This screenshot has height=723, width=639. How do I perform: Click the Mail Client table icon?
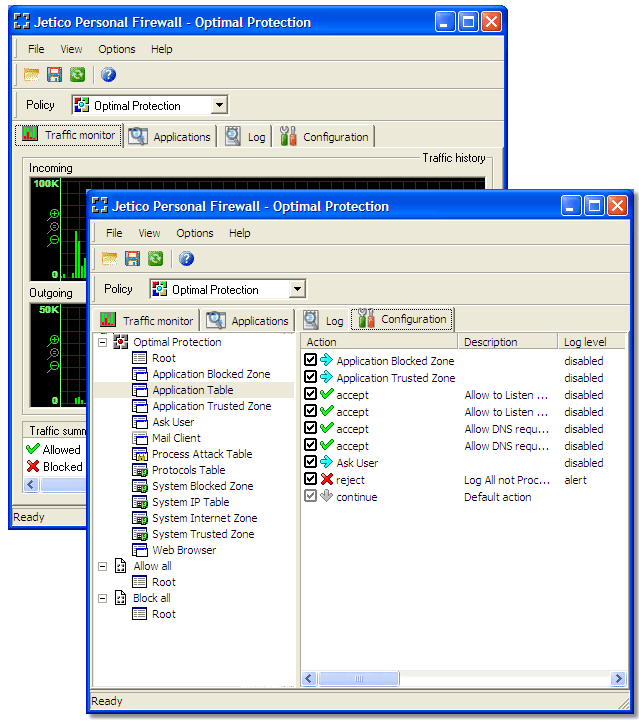pos(140,438)
